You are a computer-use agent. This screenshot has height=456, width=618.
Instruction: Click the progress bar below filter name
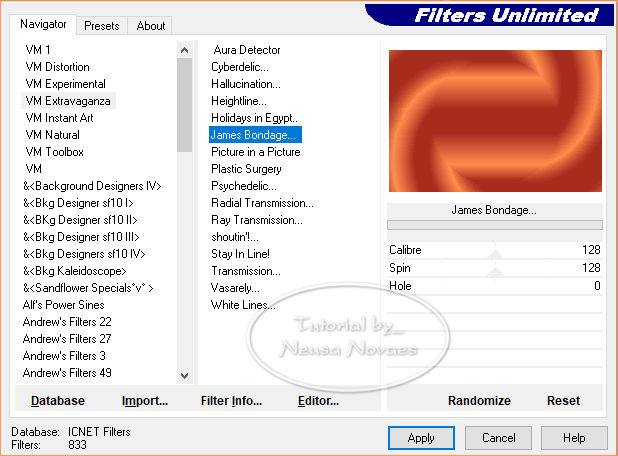495,225
